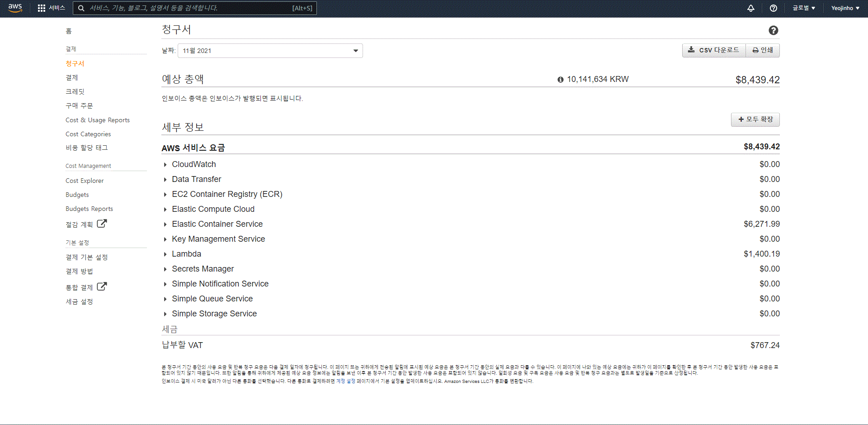Expand EC2 Container Registry (ECR) row
This screenshot has height=425, width=868.
coord(165,195)
